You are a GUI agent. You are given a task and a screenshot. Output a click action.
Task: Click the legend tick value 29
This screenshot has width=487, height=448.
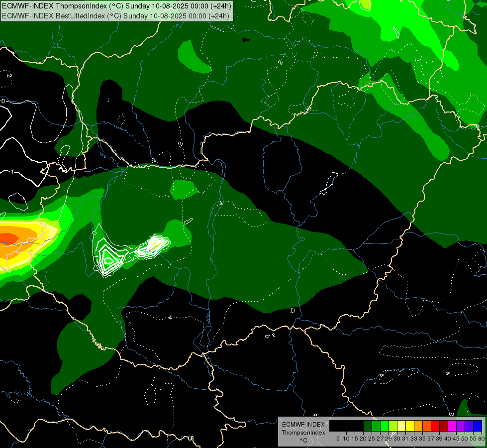coord(388,439)
